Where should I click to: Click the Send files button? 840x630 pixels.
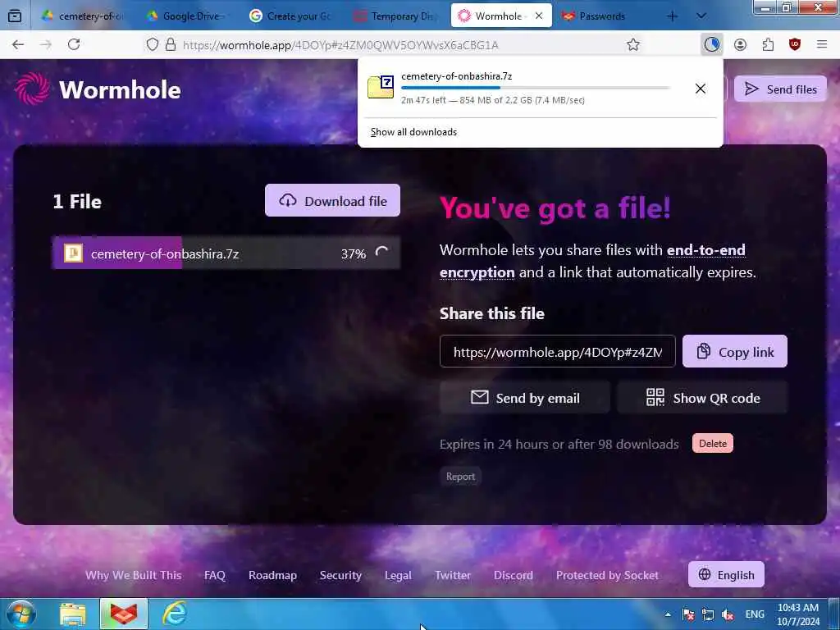click(x=781, y=89)
